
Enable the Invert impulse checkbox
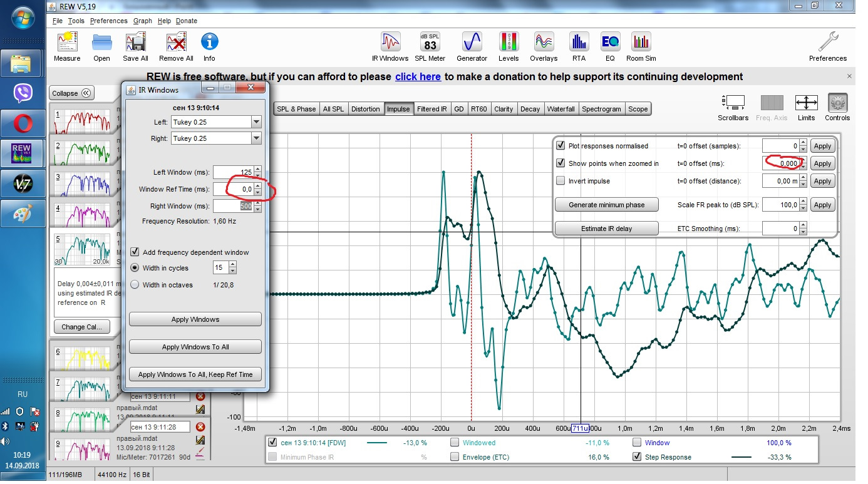[561, 180]
